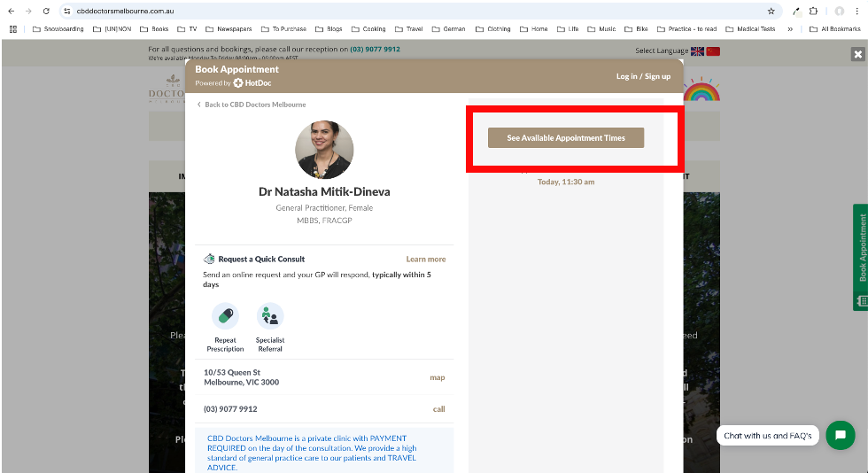Select the Repeat Prescription pill icon
This screenshot has width=868, height=473.
225,316
